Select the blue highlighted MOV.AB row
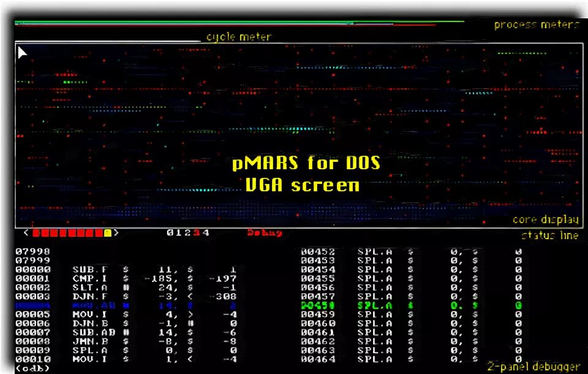The height and width of the screenshot is (374, 588). 126,306
